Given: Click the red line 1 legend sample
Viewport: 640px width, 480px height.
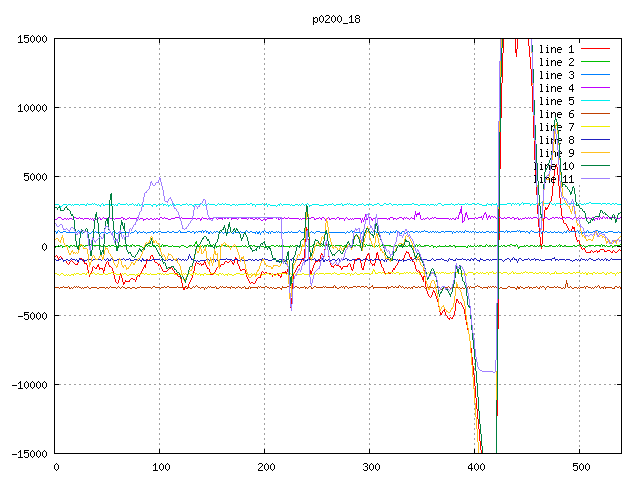Looking at the screenshot, I should (x=595, y=49).
